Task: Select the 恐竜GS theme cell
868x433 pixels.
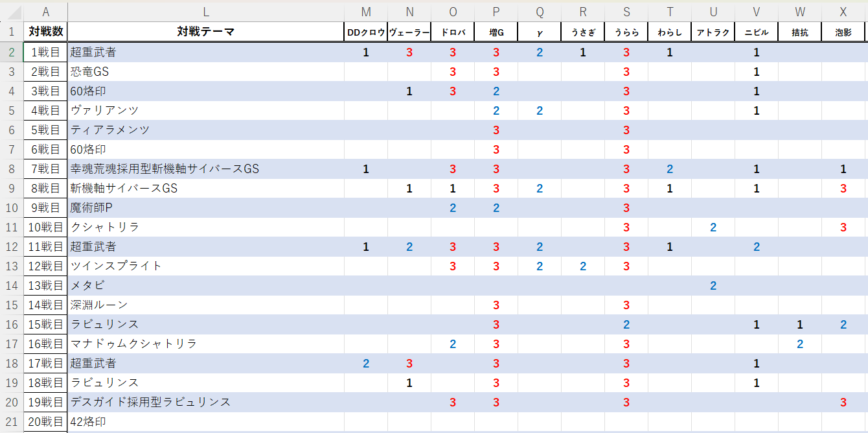Action: tap(205, 71)
